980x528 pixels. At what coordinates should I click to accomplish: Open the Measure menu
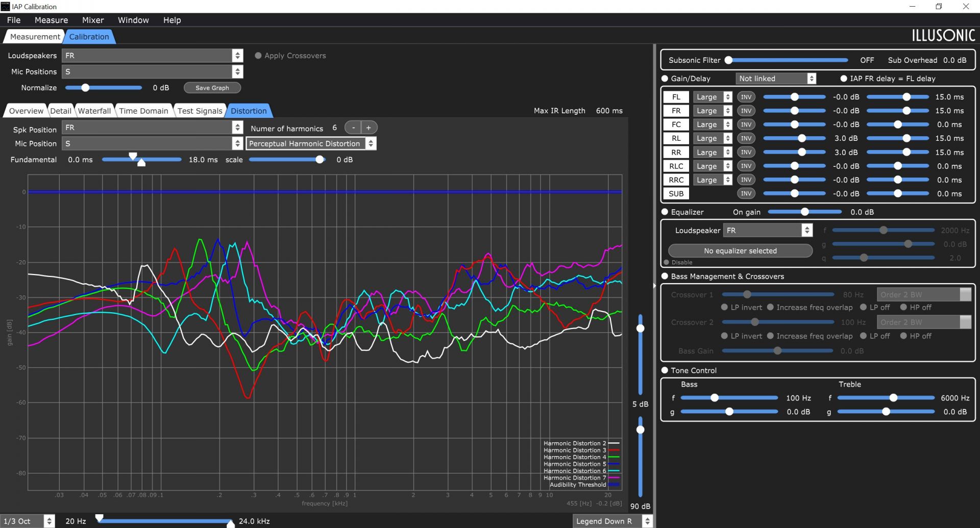(51, 20)
